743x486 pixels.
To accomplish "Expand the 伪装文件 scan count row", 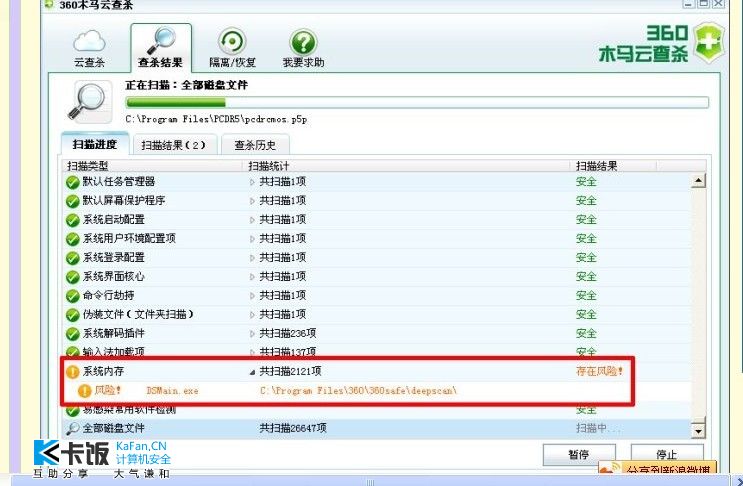I will pos(252,315).
